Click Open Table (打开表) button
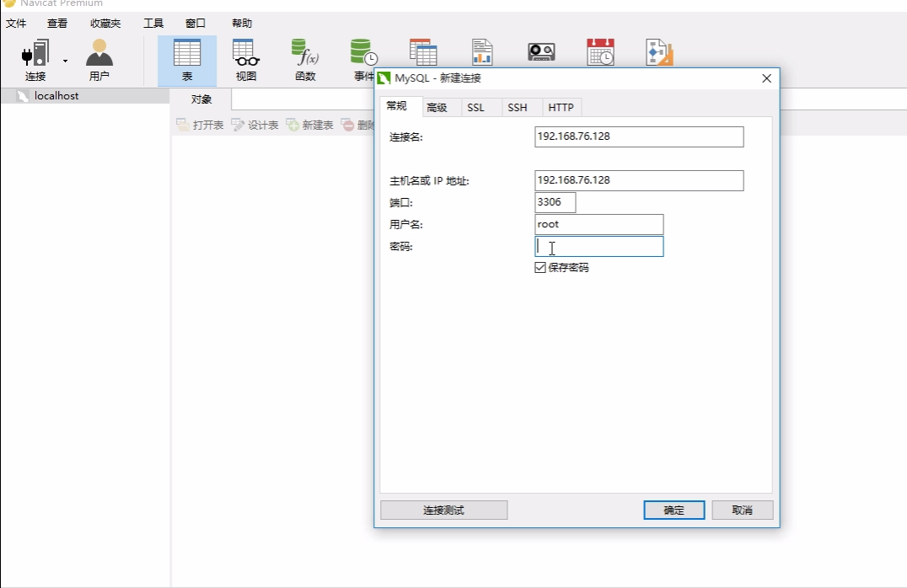 [200, 125]
